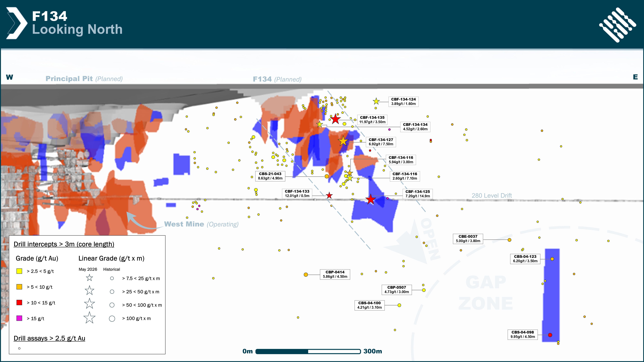Select the orange circle marker for CBS-04-123

click(552, 259)
